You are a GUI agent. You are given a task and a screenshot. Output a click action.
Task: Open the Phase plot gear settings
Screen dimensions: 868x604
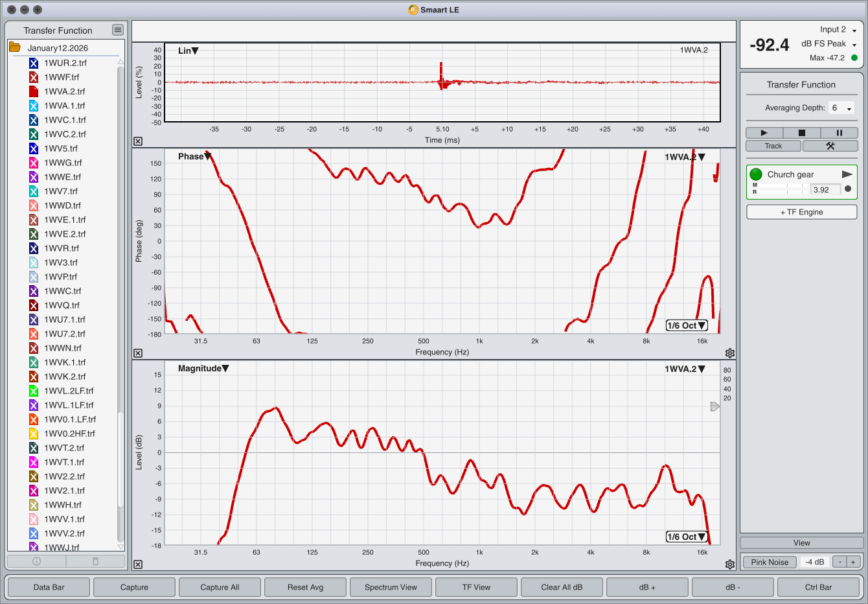730,353
